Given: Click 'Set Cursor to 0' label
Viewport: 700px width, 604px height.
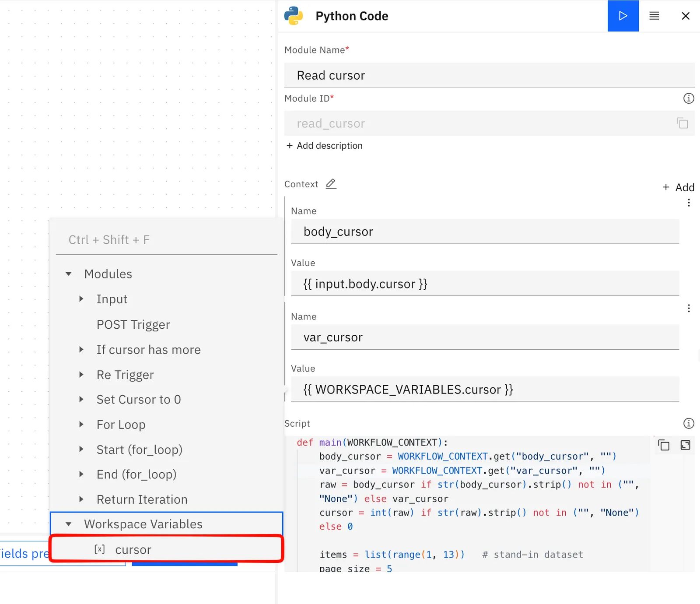Looking at the screenshot, I should click(x=139, y=400).
